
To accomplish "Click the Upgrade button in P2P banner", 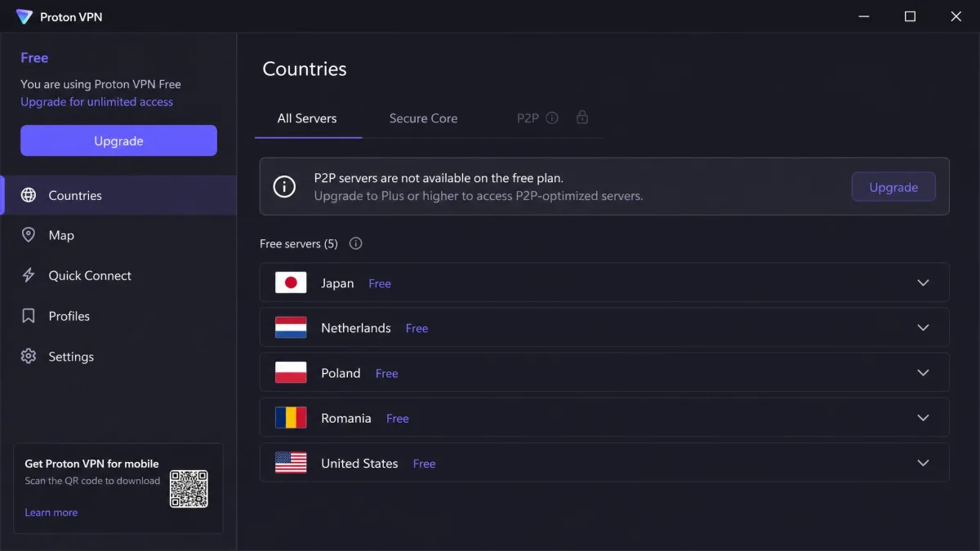I will point(893,187).
